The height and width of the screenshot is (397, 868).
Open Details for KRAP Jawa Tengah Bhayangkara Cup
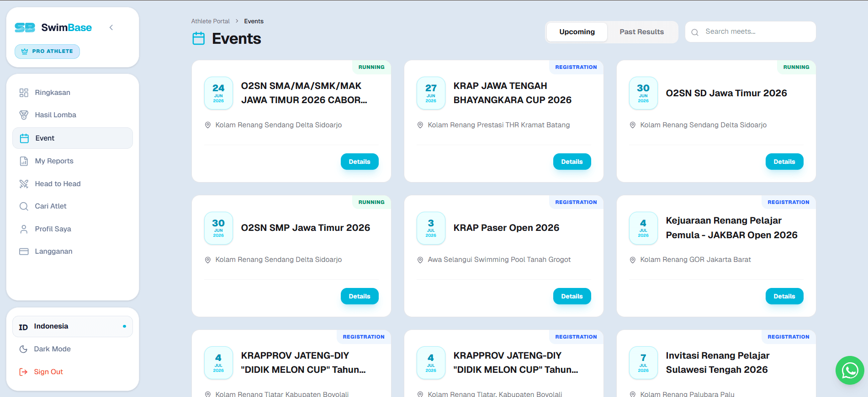pos(572,162)
